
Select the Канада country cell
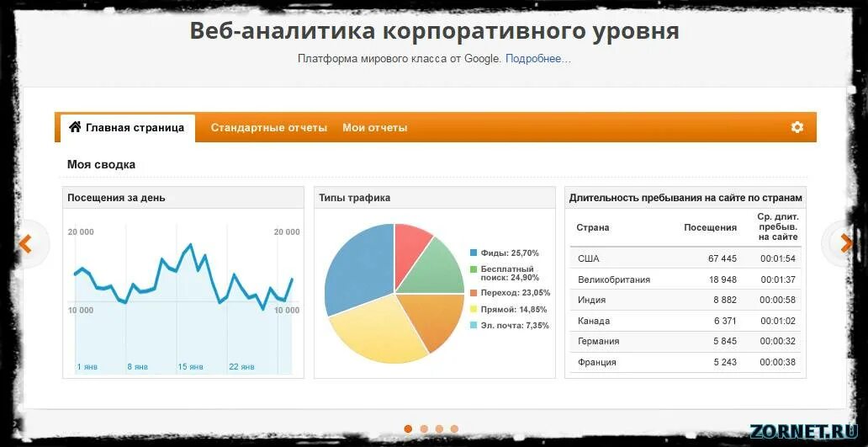click(594, 322)
